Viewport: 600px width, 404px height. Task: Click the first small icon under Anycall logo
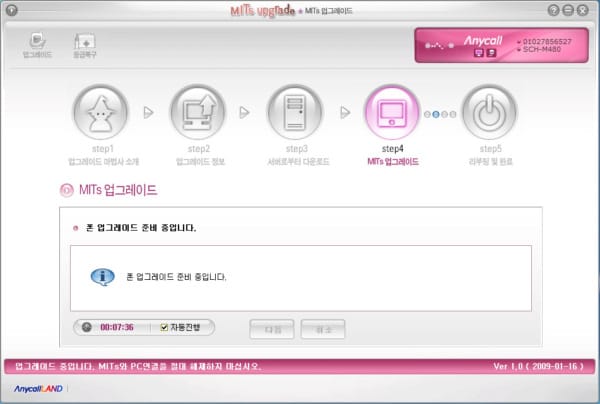479,53
